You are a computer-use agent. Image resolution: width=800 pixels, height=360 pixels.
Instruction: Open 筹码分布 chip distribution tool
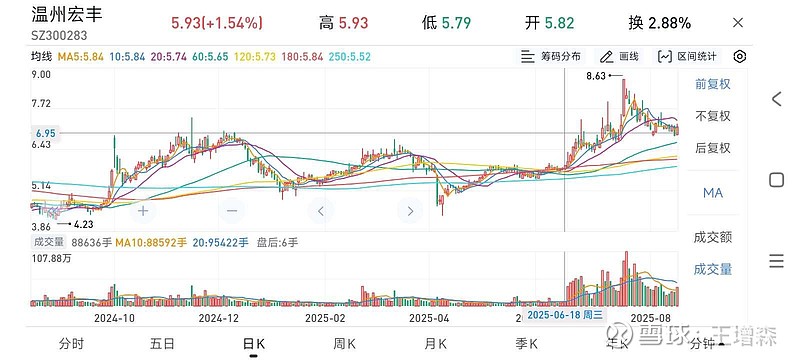pos(551,57)
